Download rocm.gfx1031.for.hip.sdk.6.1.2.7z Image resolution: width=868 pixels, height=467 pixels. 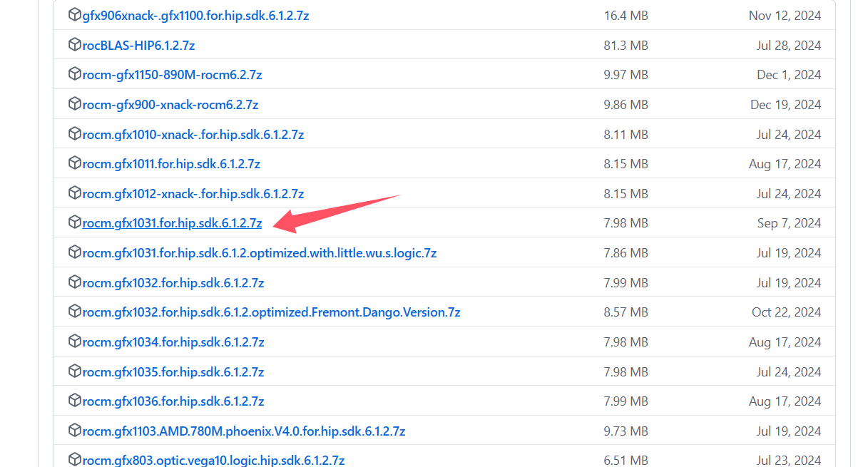coord(172,223)
